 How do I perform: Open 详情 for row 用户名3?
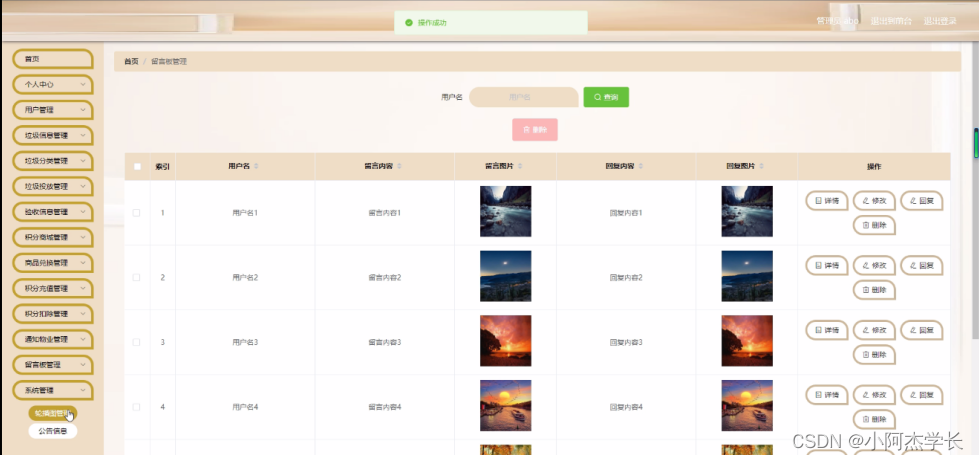[827, 330]
